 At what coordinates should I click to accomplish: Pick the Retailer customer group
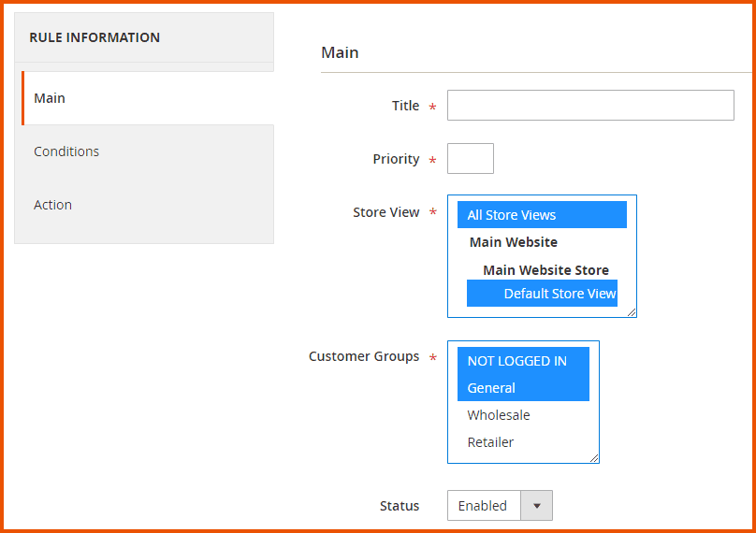pos(490,442)
